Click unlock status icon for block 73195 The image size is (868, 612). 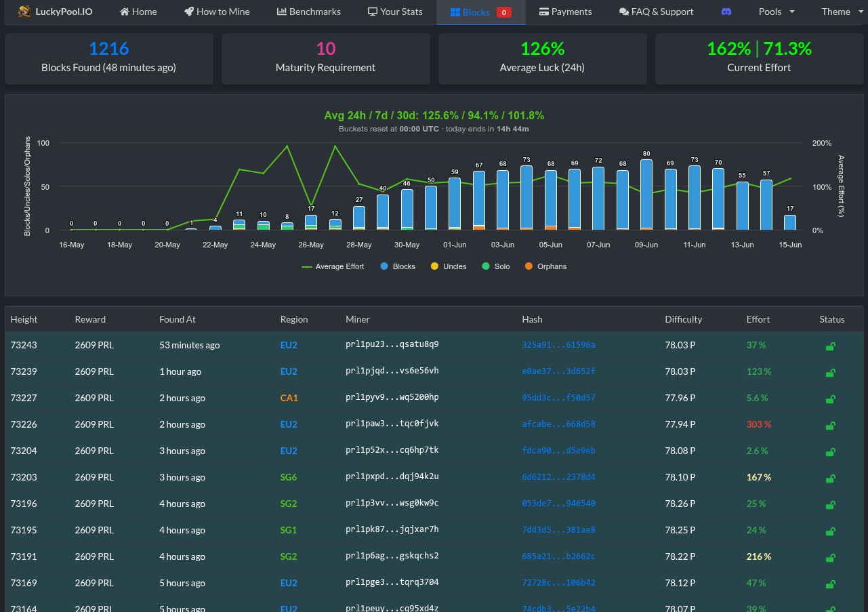pos(830,531)
